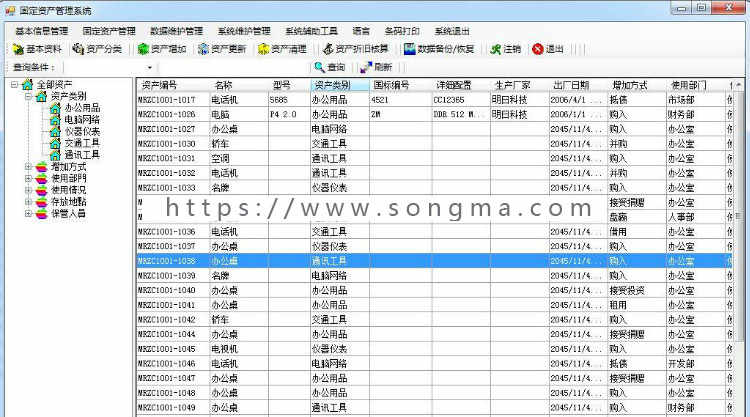The width and height of the screenshot is (750, 417).
Task: Select 通讯工具 house icon in the tree
Action: tap(55, 155)
